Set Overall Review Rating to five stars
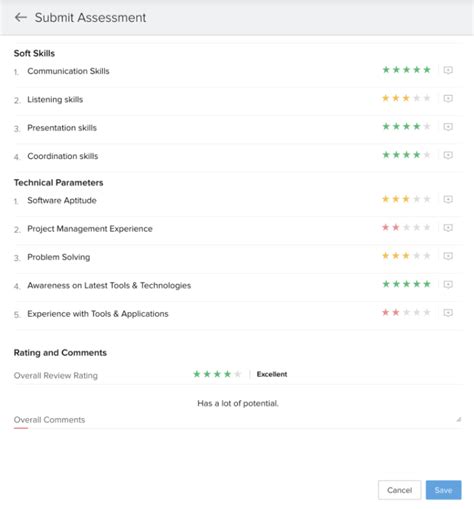The width and height of the screenshot is (474, 509). point(238,374)
